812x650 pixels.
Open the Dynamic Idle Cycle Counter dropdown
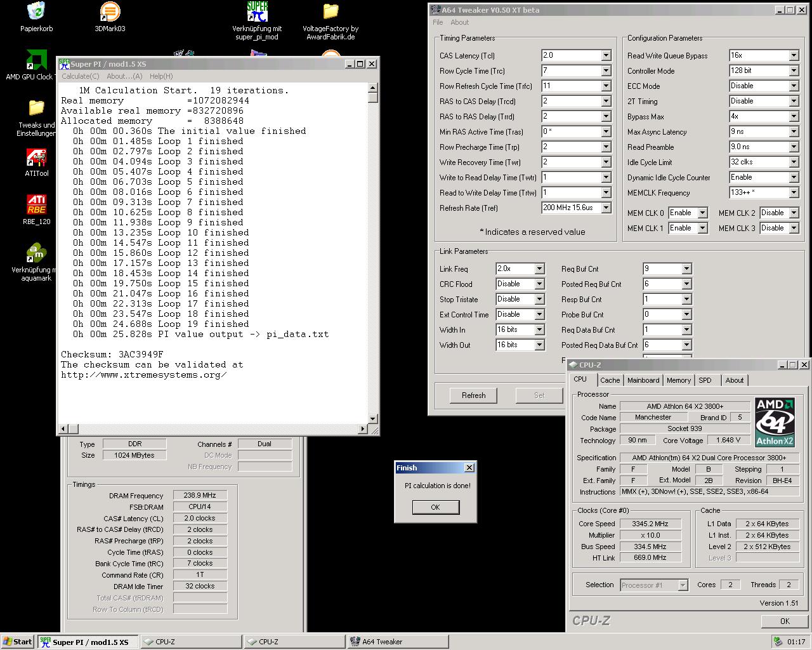pyautogui.click(x=794, y=178)
